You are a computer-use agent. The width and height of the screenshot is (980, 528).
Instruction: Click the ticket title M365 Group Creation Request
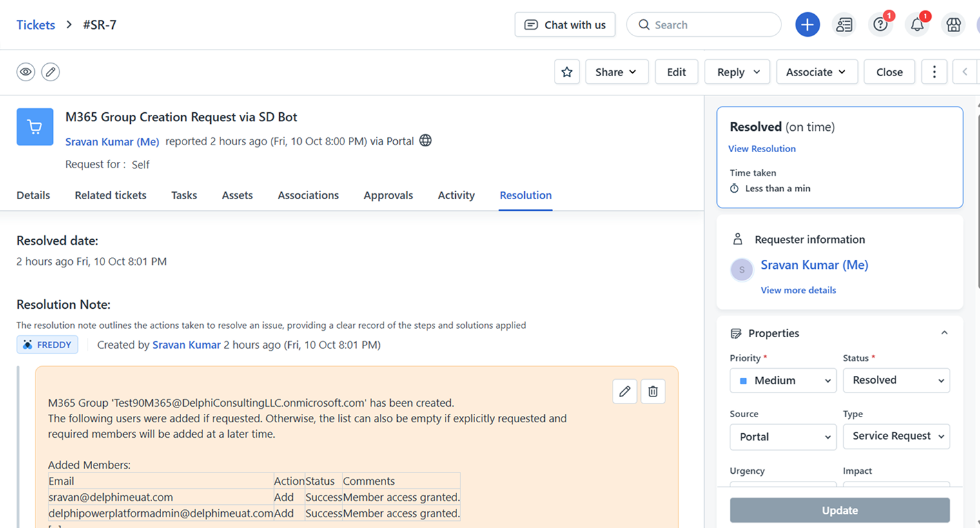click(x=181, y=117)
